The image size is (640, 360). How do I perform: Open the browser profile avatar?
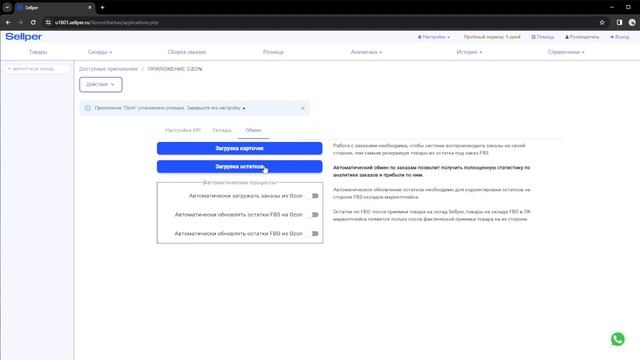click(x=632, y=22)
